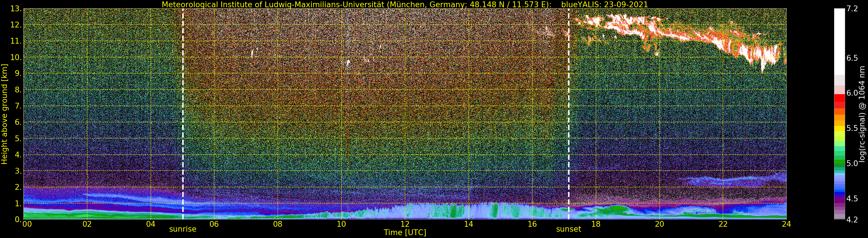This screenshot has width=868, height=238.
Task: Click colorbar tick value 7.2
Action: [852, 9]
